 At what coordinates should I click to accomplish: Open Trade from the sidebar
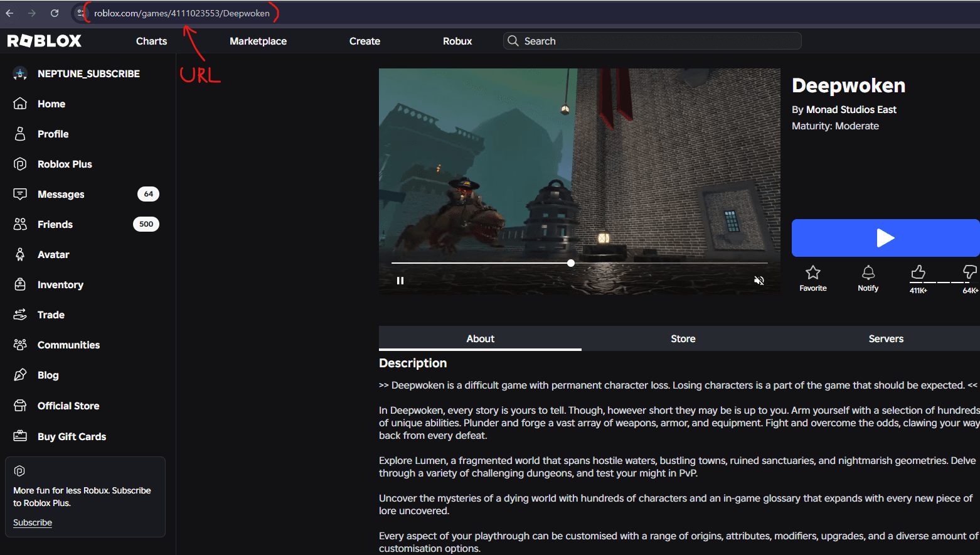pos(51,315)
